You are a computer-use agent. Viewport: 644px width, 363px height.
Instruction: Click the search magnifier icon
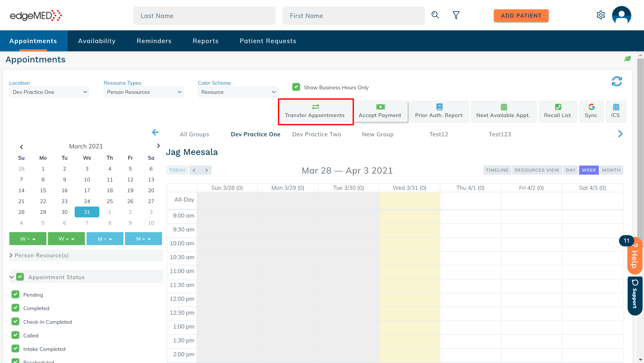coord(435,15)
